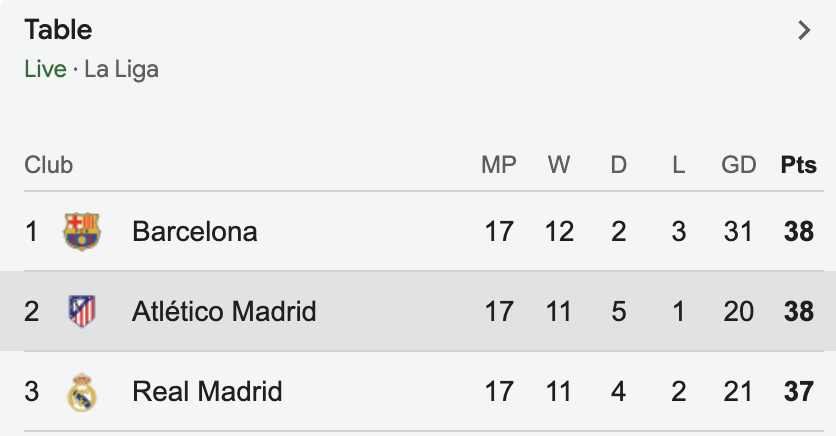
Task: Click the Club column header
Action: pyautogui.click(x=49, y=165)
